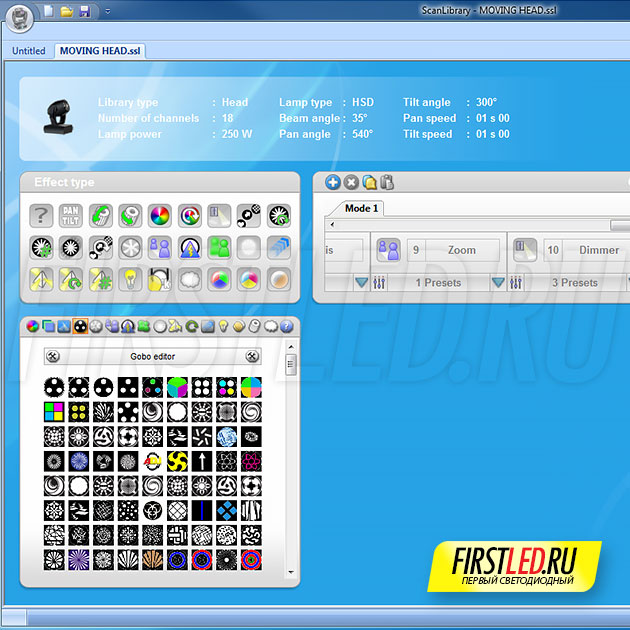Choose the color wheel effect icon
The width and height of the screenshot is (630, 630).
(x=160, y=215)
